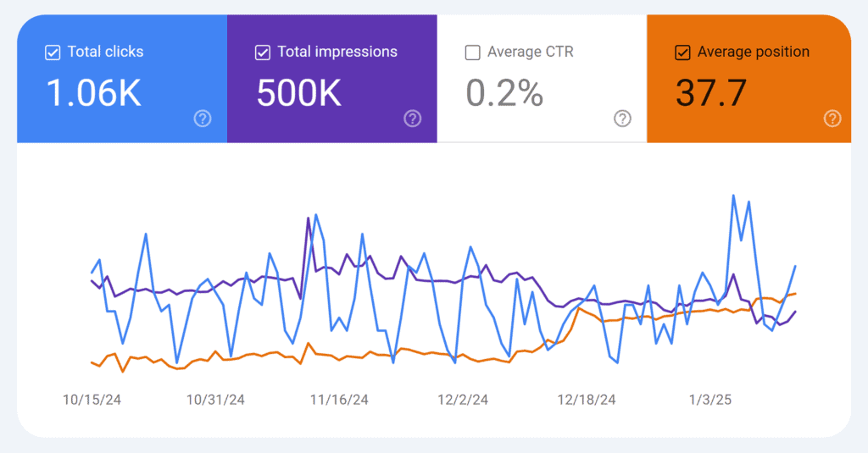Click the tallest purple impressions spike
The width and height of the screenshot is (868, 453).
(x=308, y=218)
